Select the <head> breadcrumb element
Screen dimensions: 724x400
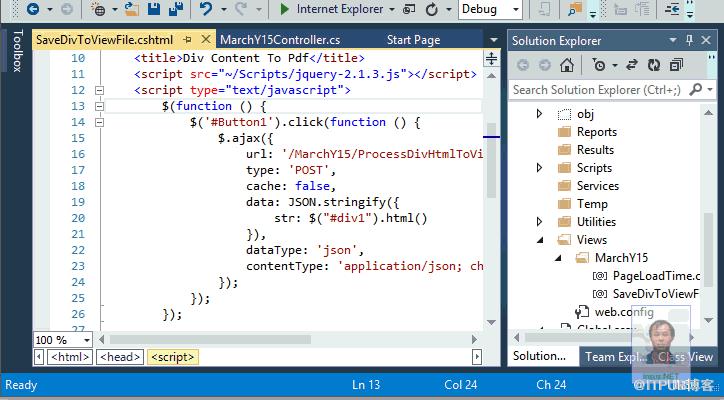click(120, 357)
